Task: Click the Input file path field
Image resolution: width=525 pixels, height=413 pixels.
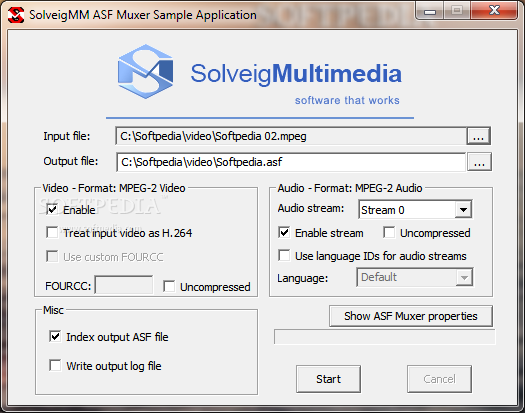Action: (x=290, y=136)
